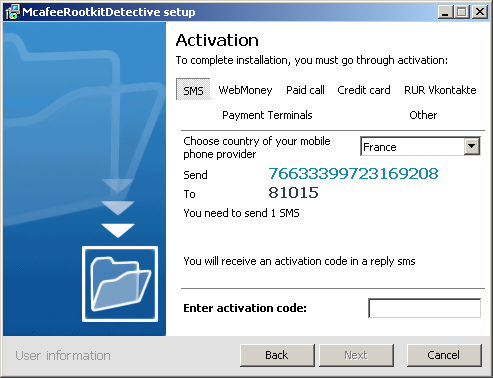Click the SMS code 76633399723169208
The height and width of the screenshot is (378, 493).
coord(353,173)
